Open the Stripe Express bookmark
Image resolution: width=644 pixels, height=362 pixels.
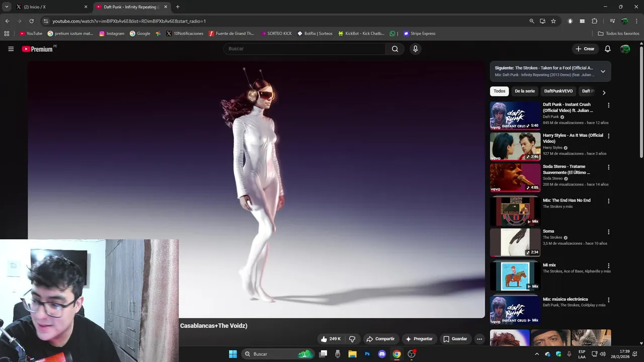point(420,34)
